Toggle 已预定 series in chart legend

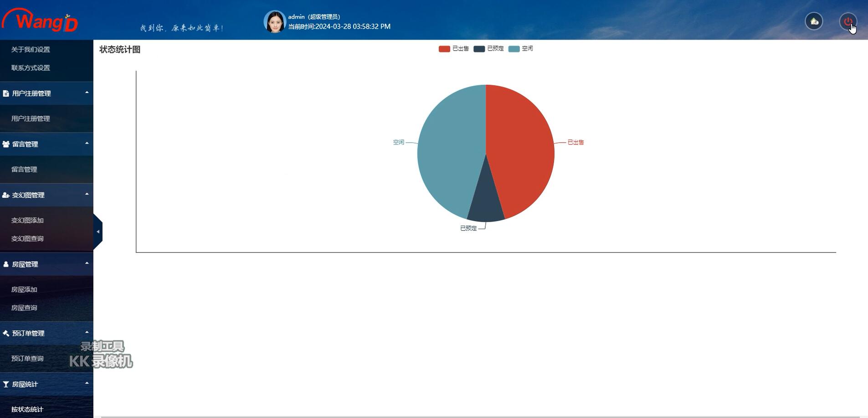coord(488,49)
